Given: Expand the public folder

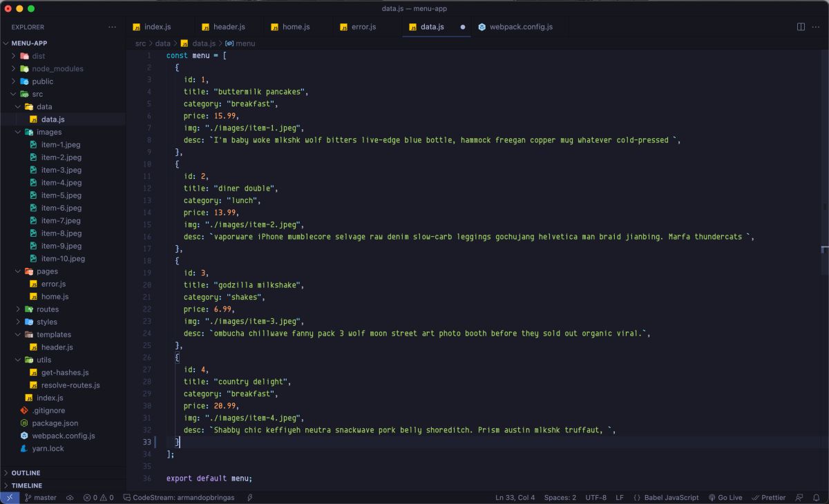Looking at the screenshot, I should click(63, 81).
